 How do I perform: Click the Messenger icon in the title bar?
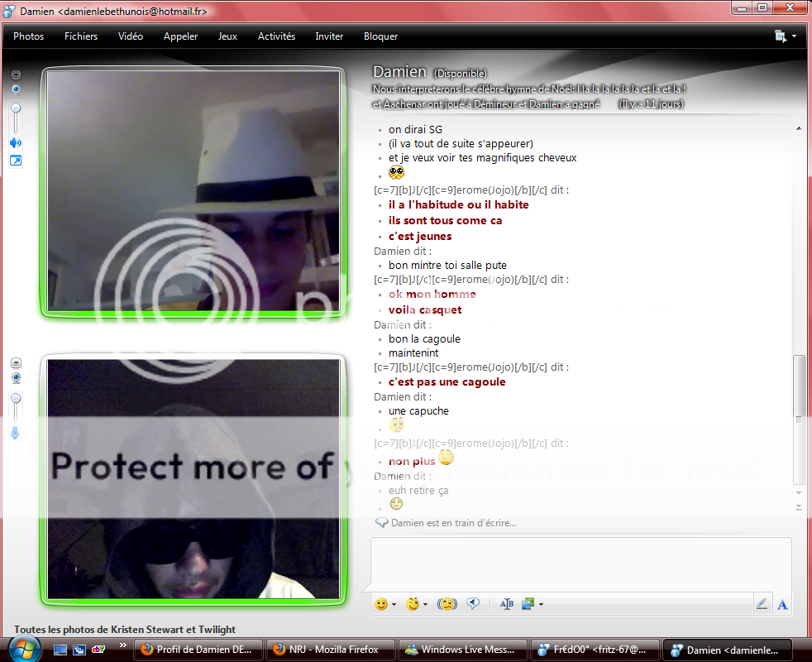coord(9,12)
